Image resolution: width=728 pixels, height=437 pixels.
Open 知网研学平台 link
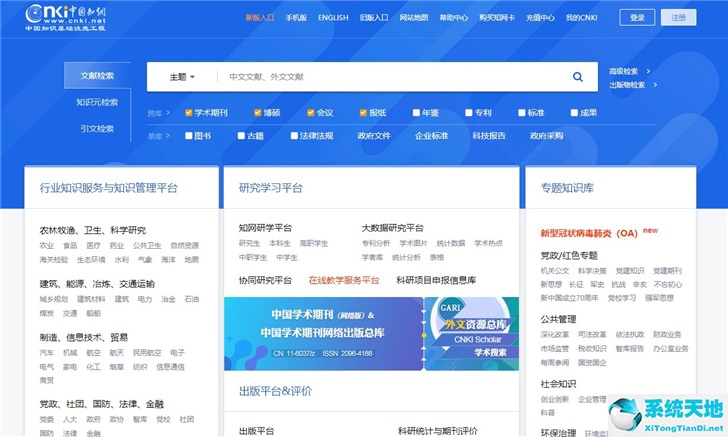pos(265,228)
